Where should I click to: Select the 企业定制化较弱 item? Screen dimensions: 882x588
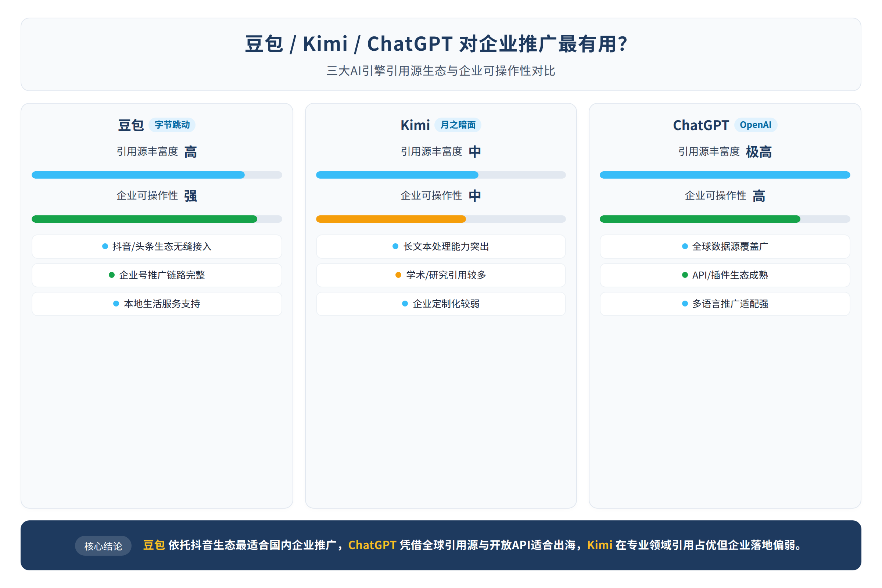point(441,304)
